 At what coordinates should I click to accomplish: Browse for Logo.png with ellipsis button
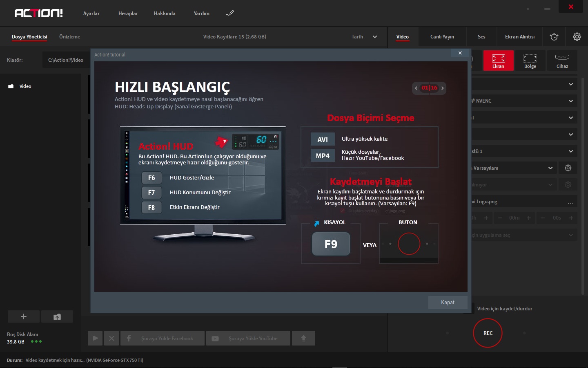[570, 202]
